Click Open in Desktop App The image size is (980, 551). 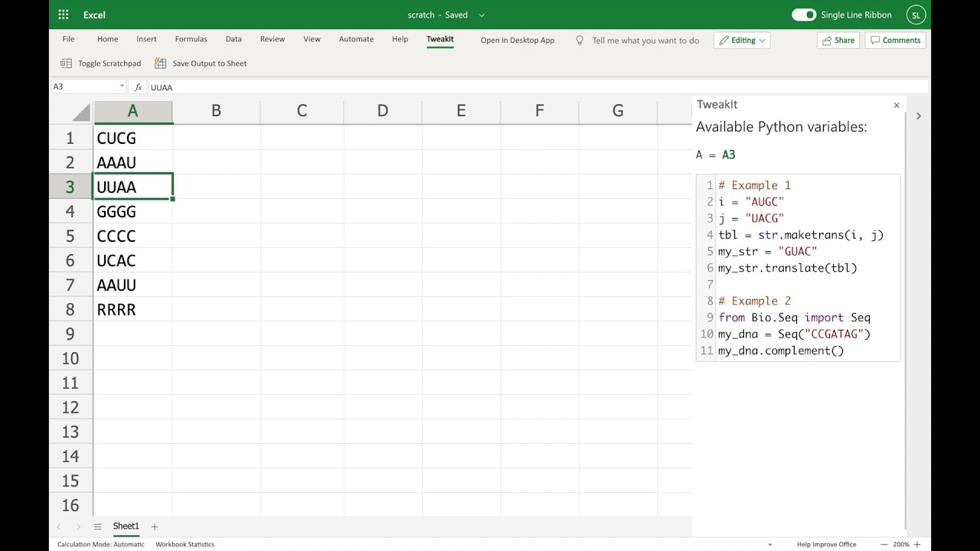(518, 41)
